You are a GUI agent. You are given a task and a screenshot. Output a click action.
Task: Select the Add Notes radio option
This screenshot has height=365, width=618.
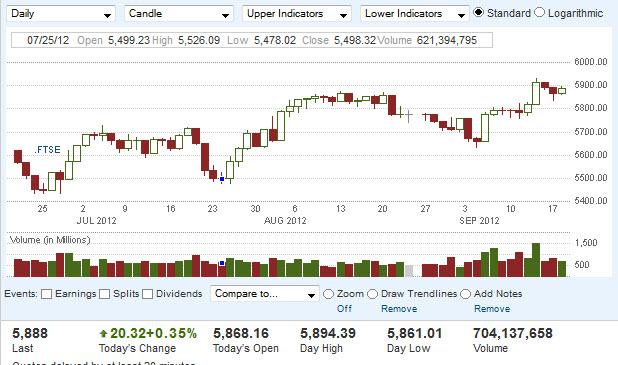(x=465, y=294)
